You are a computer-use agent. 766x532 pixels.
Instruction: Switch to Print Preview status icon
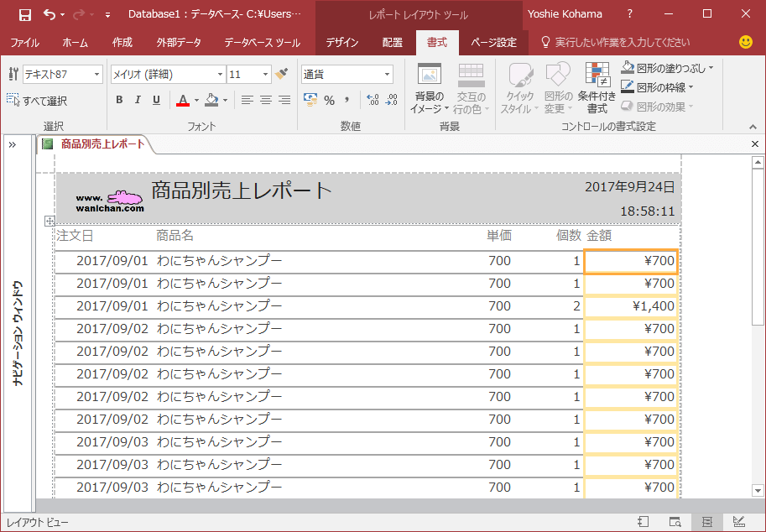tap(675, 522)
